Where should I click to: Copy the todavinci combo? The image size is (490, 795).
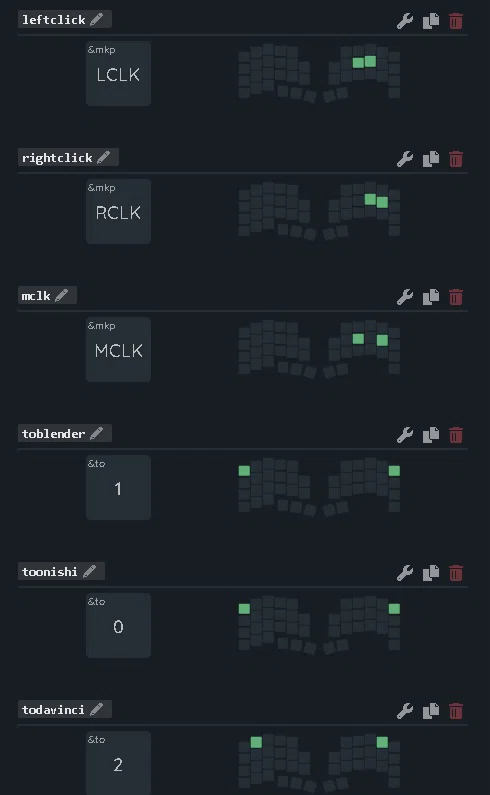click(431, 710)
